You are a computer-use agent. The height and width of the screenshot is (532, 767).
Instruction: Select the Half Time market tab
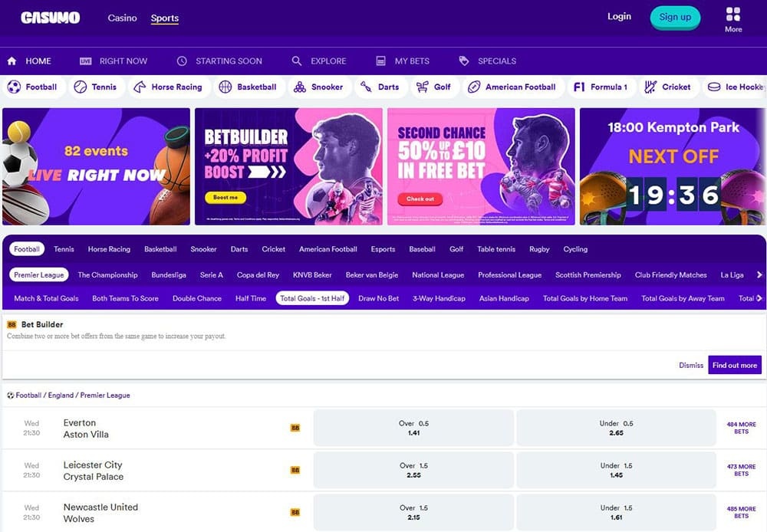[x=251, y=298]
